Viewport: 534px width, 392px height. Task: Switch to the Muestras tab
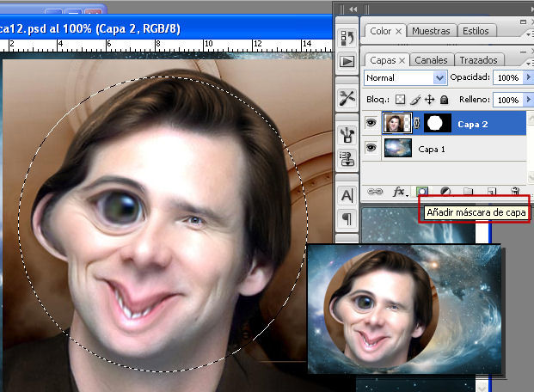(431, 31)
